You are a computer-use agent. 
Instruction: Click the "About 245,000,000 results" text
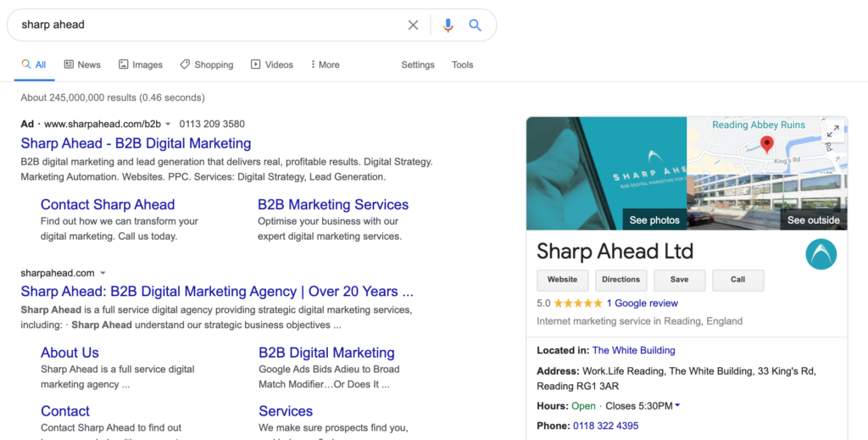pos(113,97)
